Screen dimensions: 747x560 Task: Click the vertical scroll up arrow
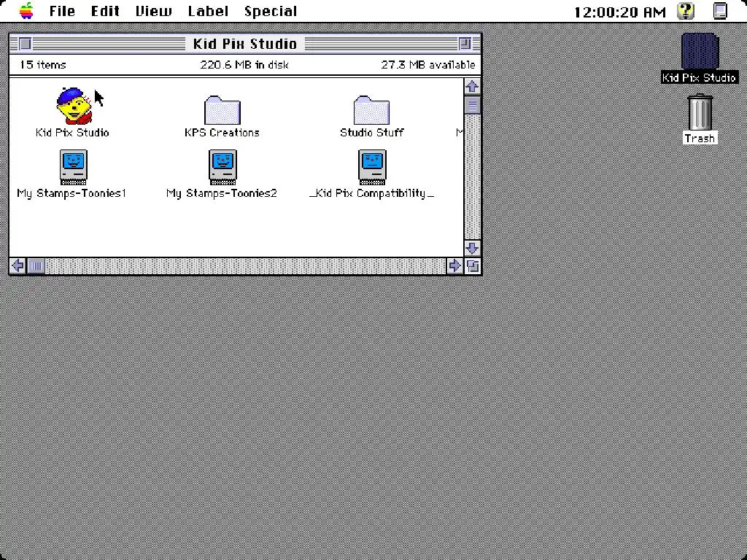tap(472, 86)
